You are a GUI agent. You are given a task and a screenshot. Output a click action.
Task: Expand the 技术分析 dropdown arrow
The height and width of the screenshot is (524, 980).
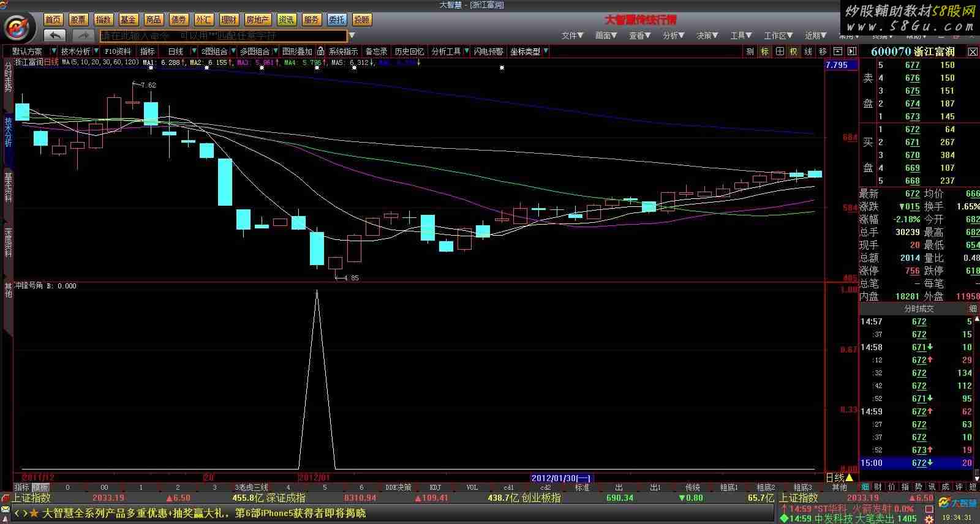pyautogui.click(x=96, y=51)
